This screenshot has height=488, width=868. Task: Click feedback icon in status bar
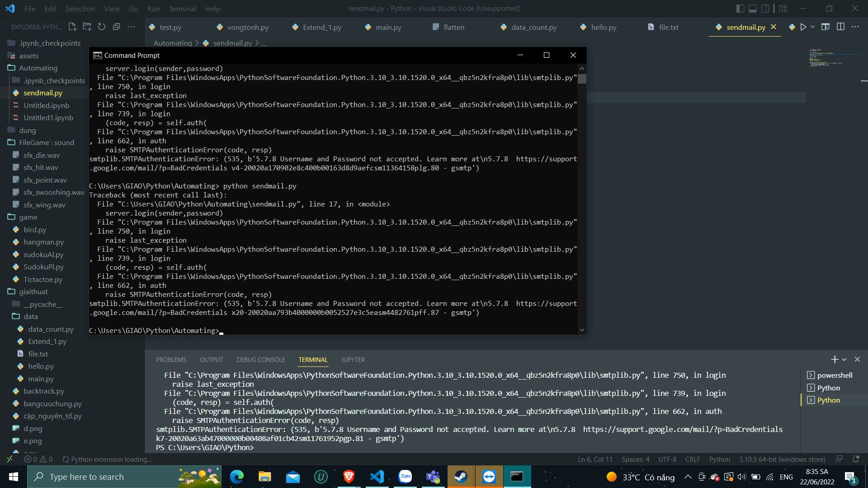[x=839, y=460]
